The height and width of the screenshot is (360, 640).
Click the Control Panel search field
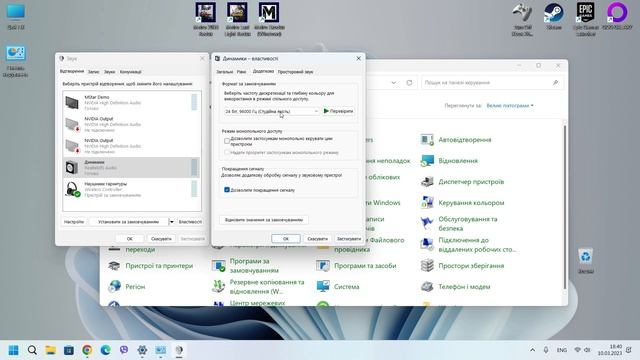point(492,83)
